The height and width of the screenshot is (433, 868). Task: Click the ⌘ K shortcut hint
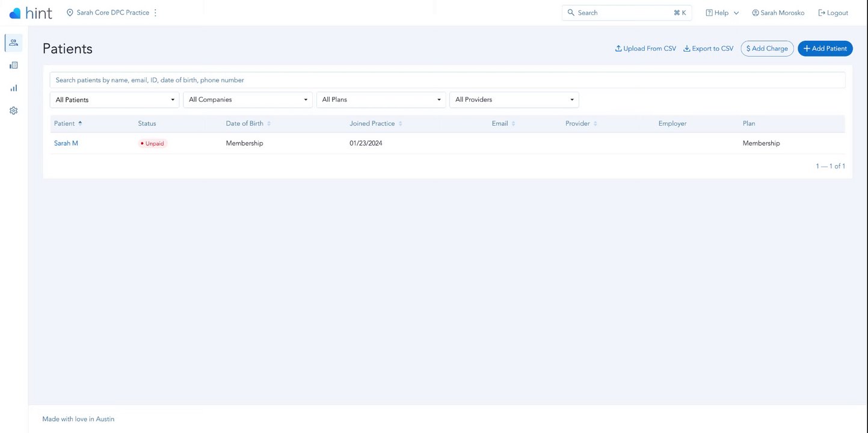click(680, 13)
